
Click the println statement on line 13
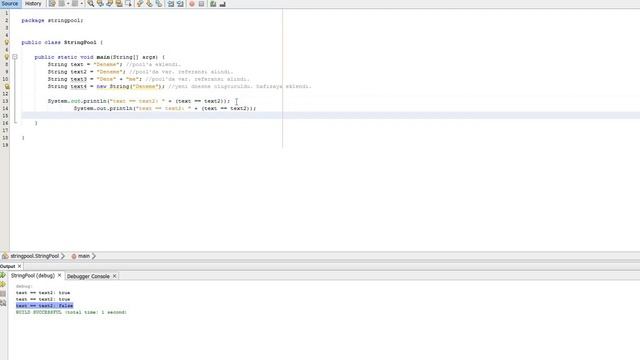(139, 101)
